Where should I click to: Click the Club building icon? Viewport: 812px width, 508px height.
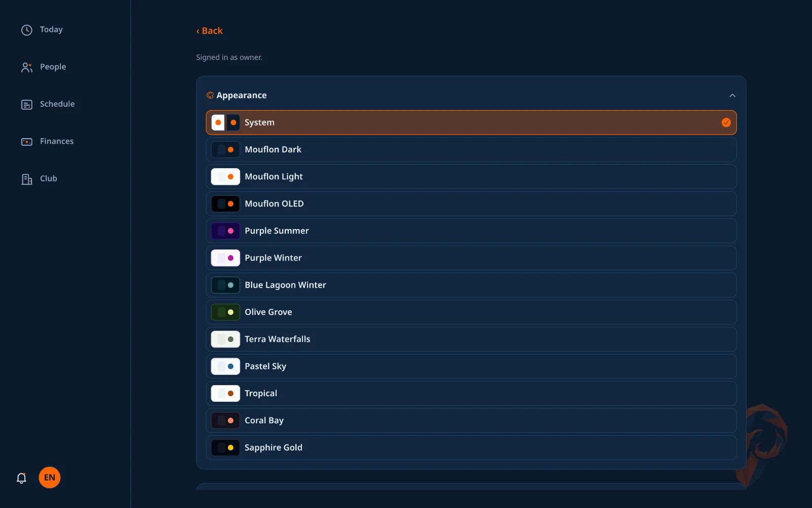pyautogui.click(x=27, y=179)
